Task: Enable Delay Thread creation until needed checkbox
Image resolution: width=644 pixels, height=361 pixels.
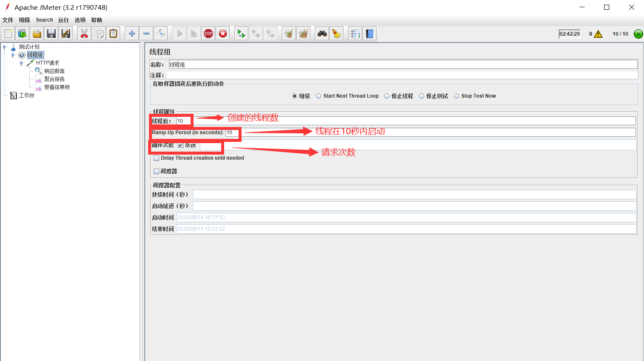Action: (x=157, y=158)
